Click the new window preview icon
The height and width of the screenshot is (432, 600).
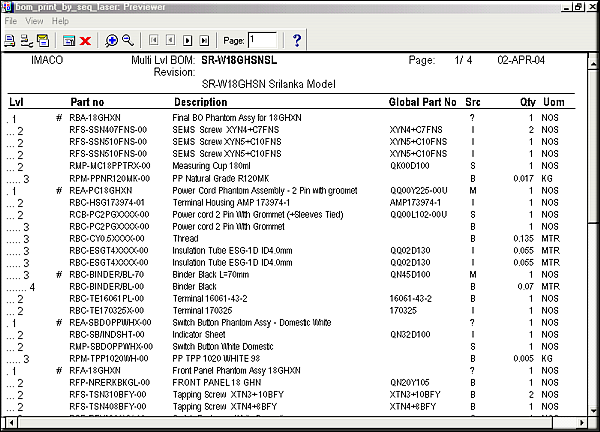(x=69, y=40)
